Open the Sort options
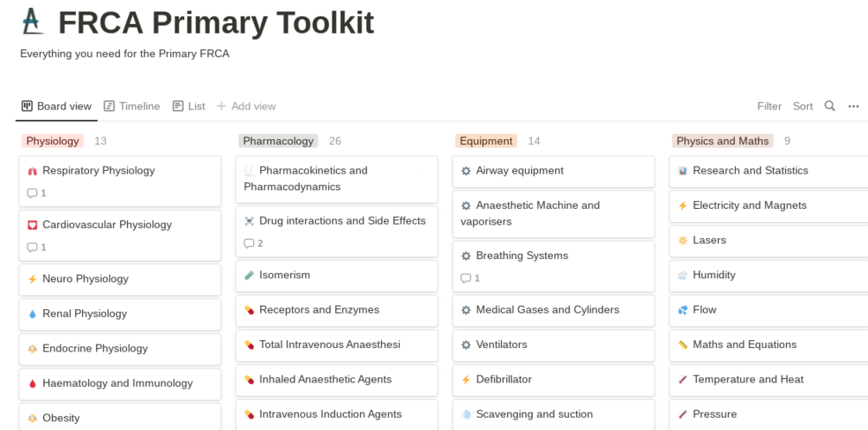The image size is (868, 430). [802, 106]
